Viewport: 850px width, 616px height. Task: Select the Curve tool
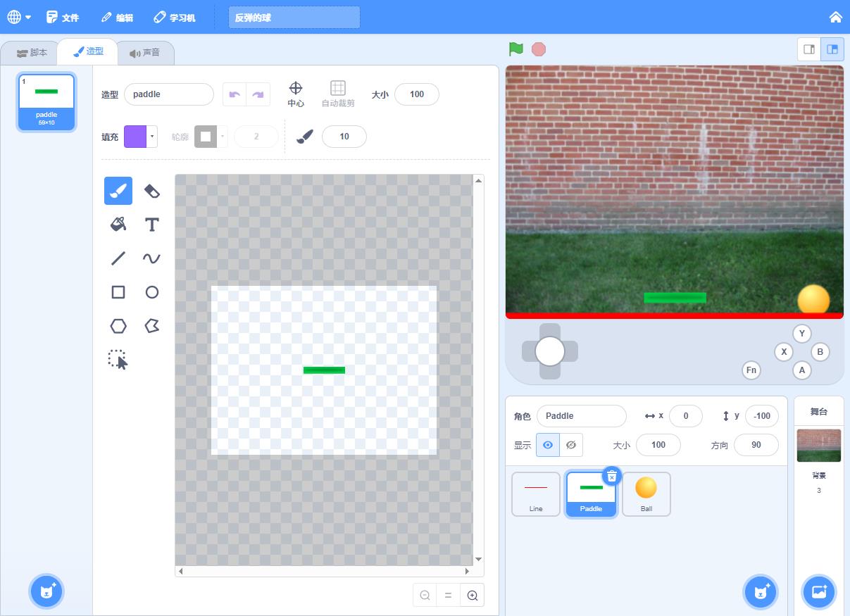(151, 258)
